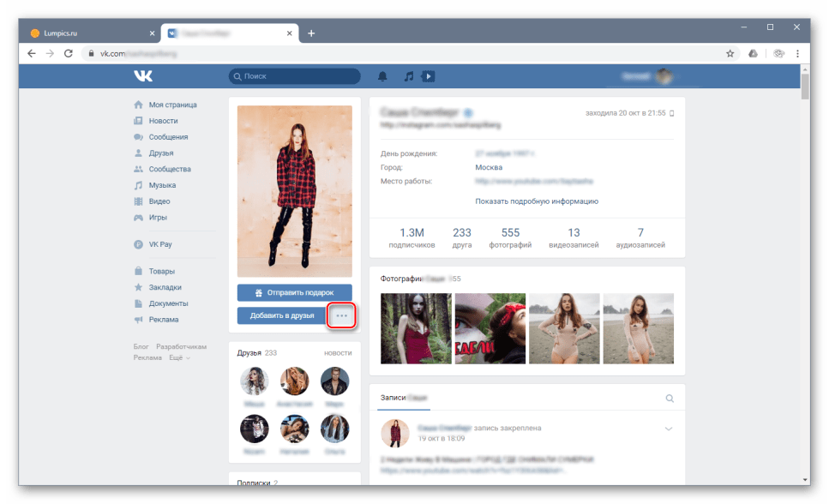Open notifications bell icon

tap(382, 76)
